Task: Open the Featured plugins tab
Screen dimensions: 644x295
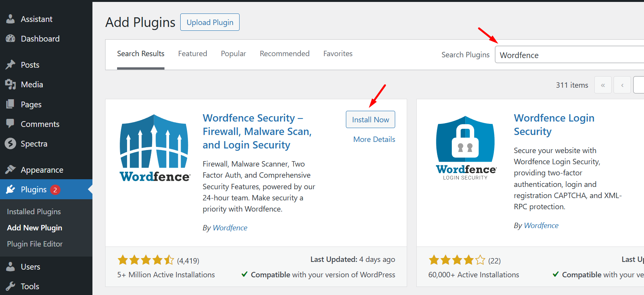Action: [x=193, y=54]
